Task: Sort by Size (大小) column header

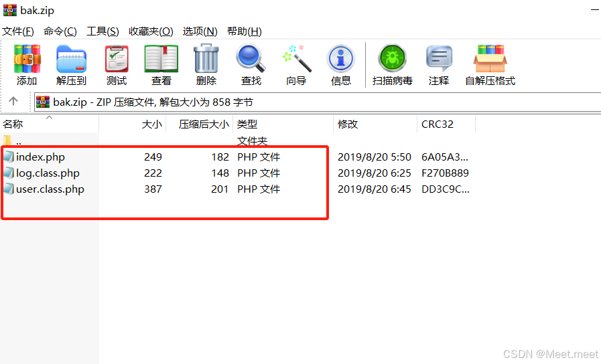Action: point(133,124)
